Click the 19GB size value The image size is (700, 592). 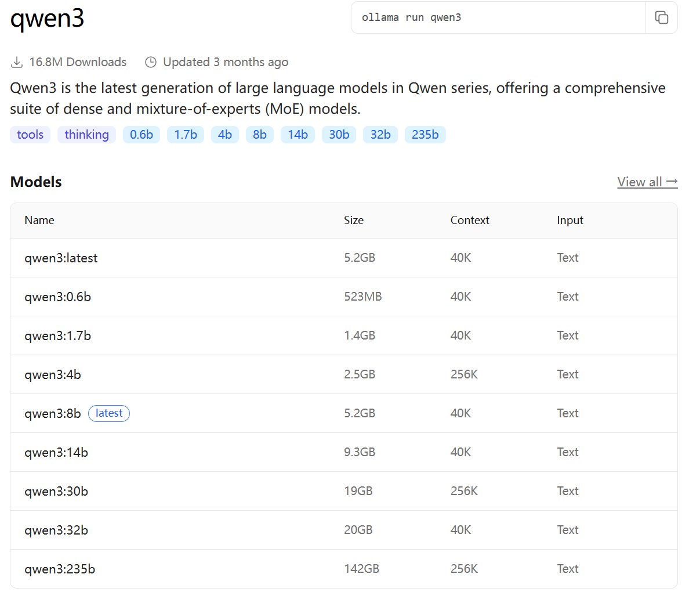coord(358,491)
